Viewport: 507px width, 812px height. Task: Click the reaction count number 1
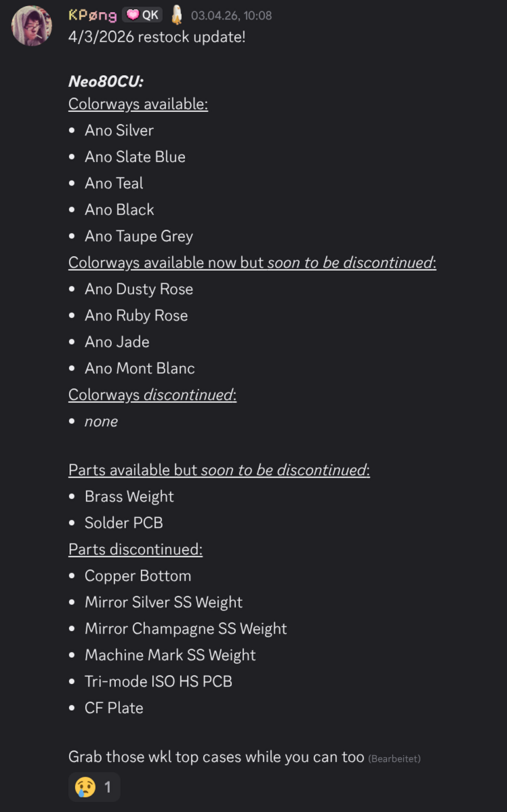coord(108,787)
